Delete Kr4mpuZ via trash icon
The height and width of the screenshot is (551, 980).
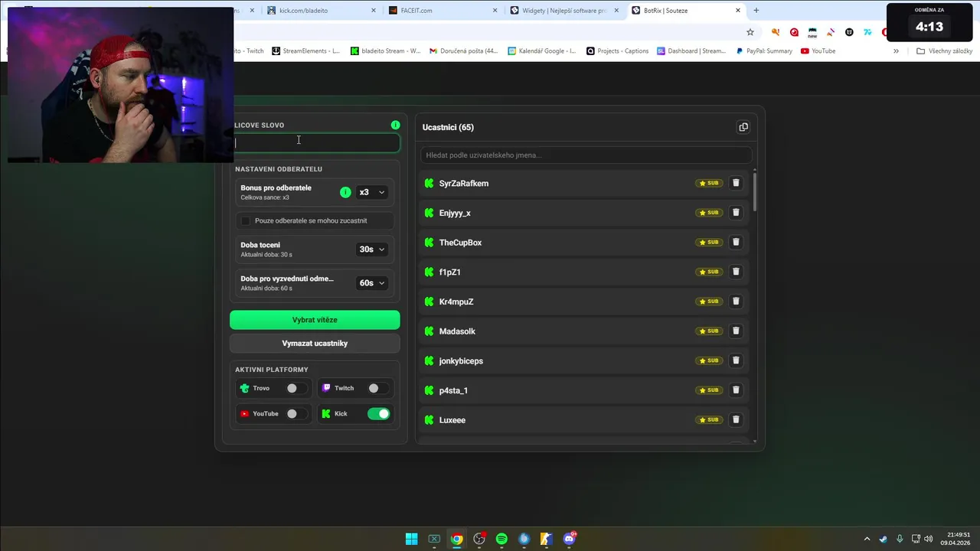[736, 302]
